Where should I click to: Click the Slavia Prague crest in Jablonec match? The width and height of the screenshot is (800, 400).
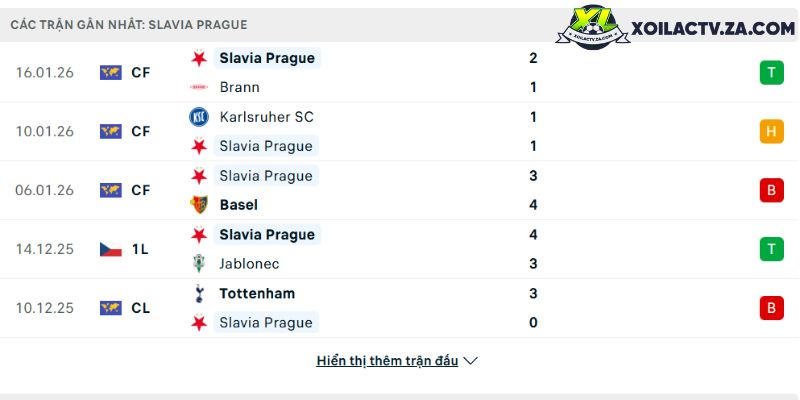tap(198, 235)
